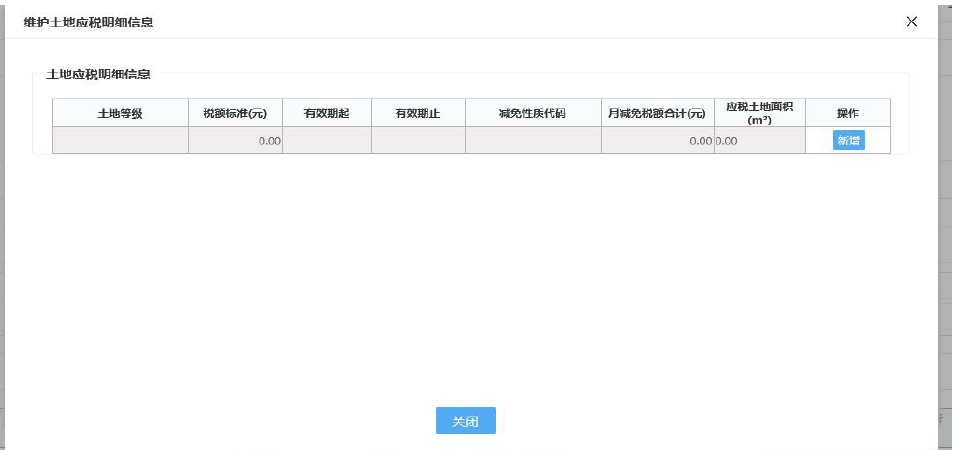Select the 有效期止 column header
955x450 pixels.
[418, 113]
